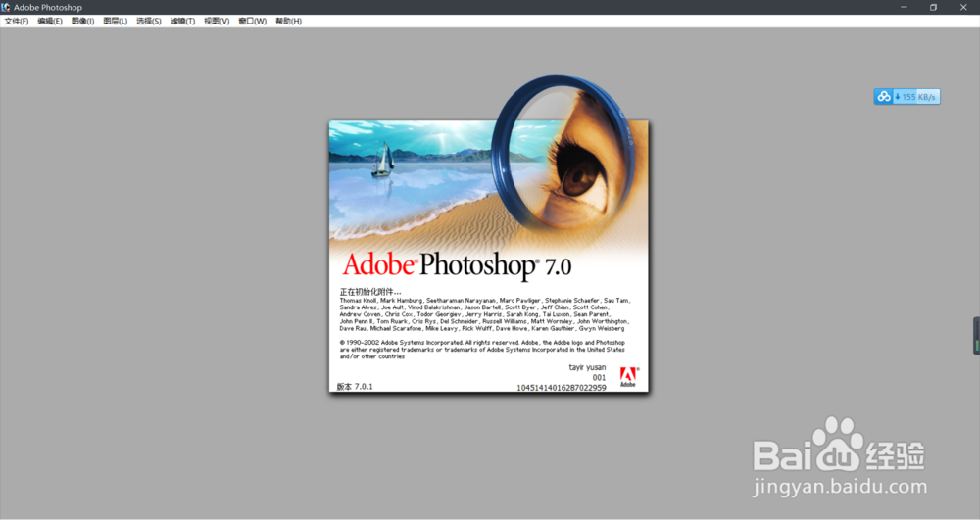Close the Adobe Photoshop window
The image size is (980, 520).
963,8
